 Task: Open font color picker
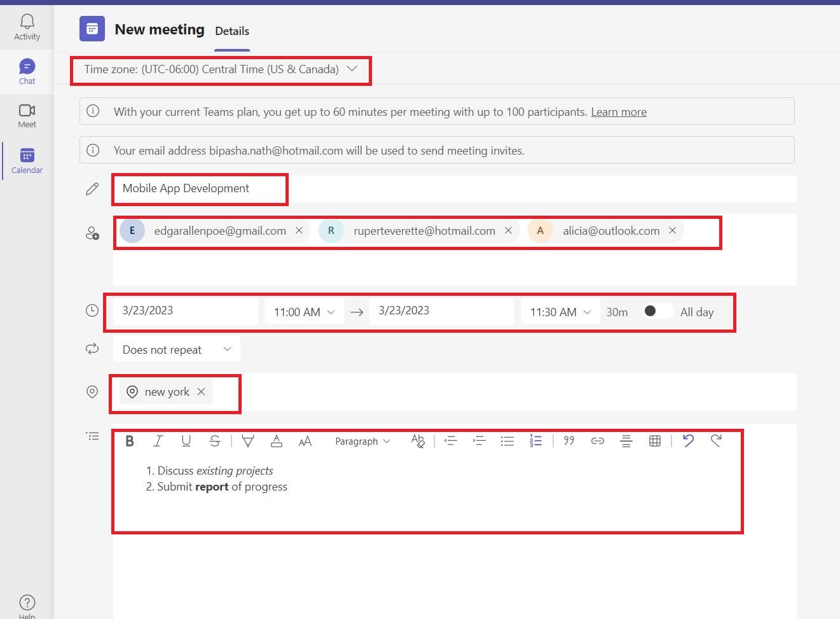tap(277, 441)
